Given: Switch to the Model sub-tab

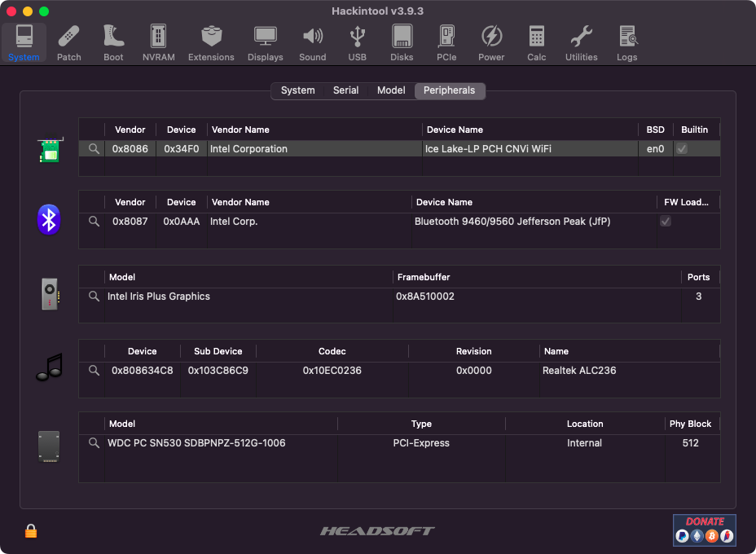Looking at the screenshot, I should (391, 90).
